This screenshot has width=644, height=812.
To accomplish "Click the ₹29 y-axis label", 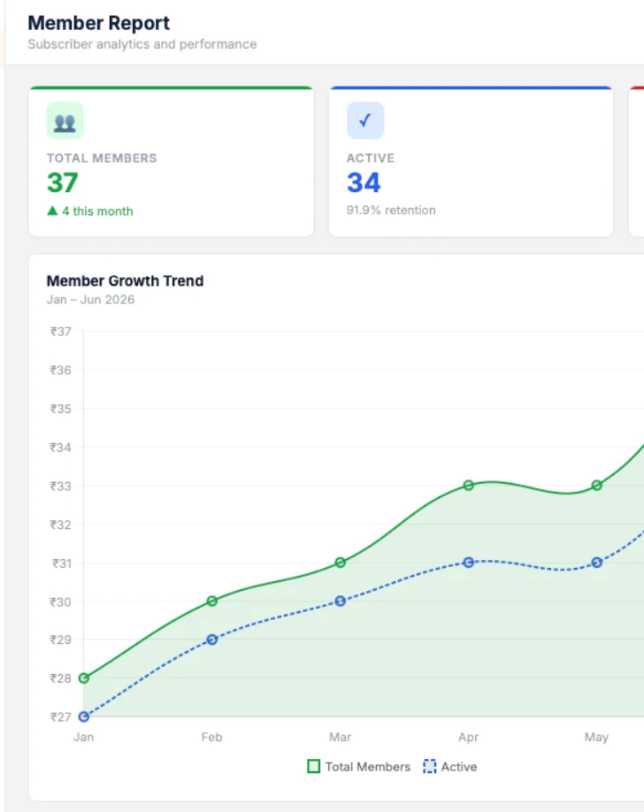I will [x=61, y=640].
